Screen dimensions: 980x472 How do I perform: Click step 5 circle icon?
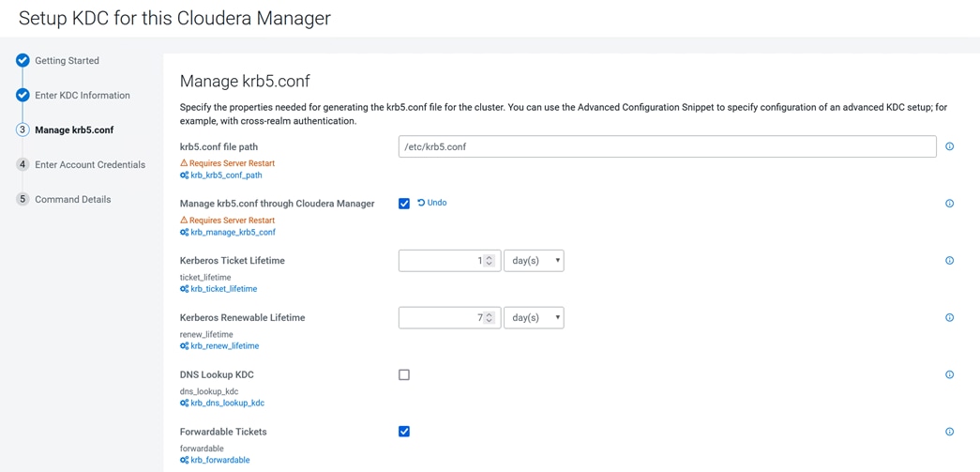pyautogui.click(x=23, y=200)
